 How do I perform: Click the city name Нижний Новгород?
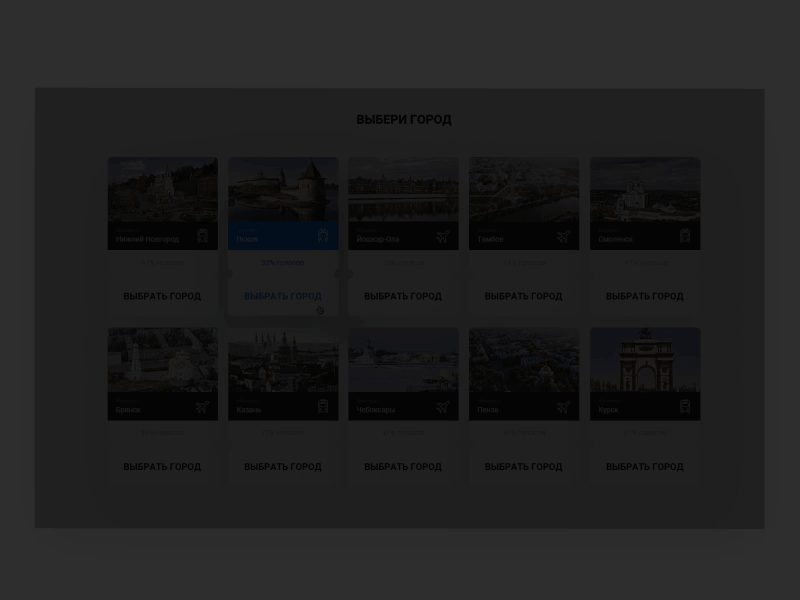coord(147,239)
